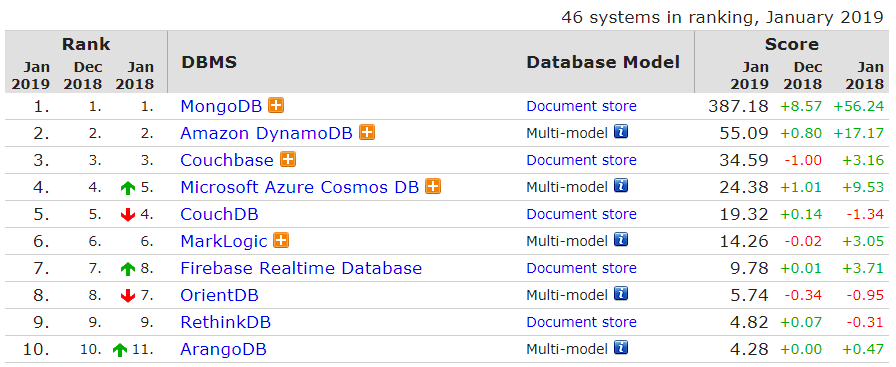The image size is (896, 367).
Task: Click the -1.34 score change
Action: 865,214
